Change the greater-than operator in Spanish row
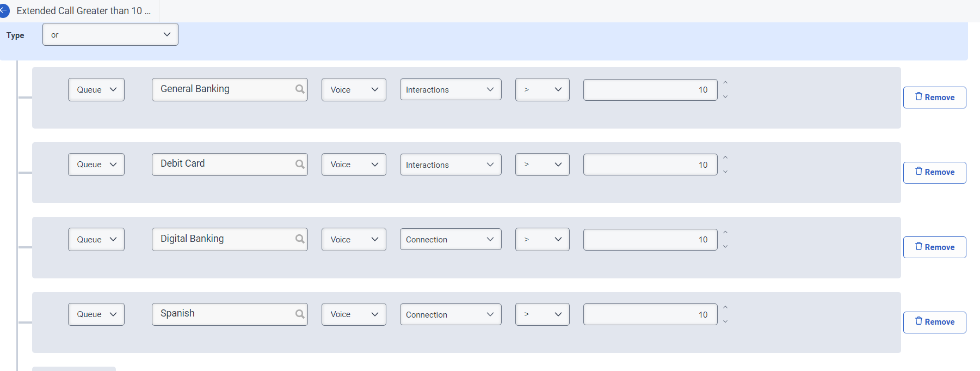The width and height of the screenshot is (980, 371). 542,314
